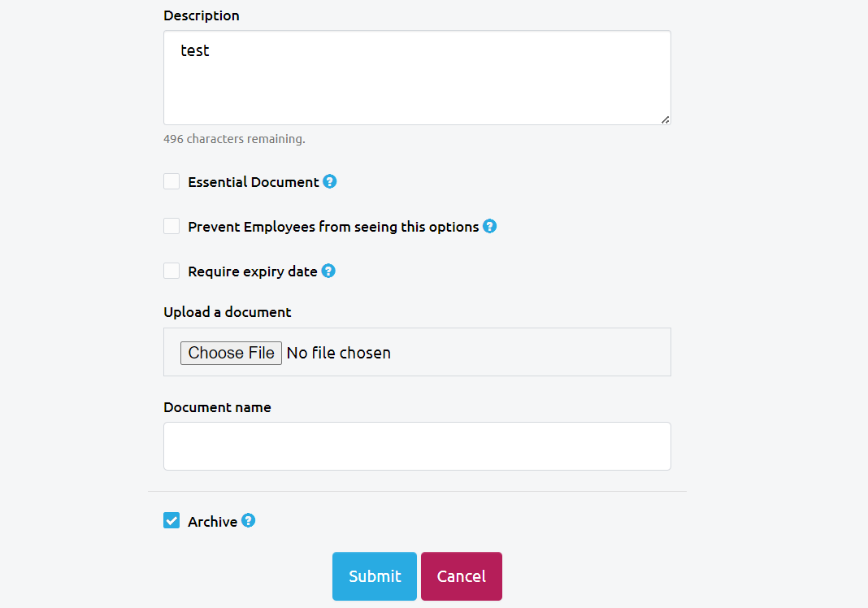The image size is (868, 608).
Task: Show help for Require expiry date
Action: [328, 271]
